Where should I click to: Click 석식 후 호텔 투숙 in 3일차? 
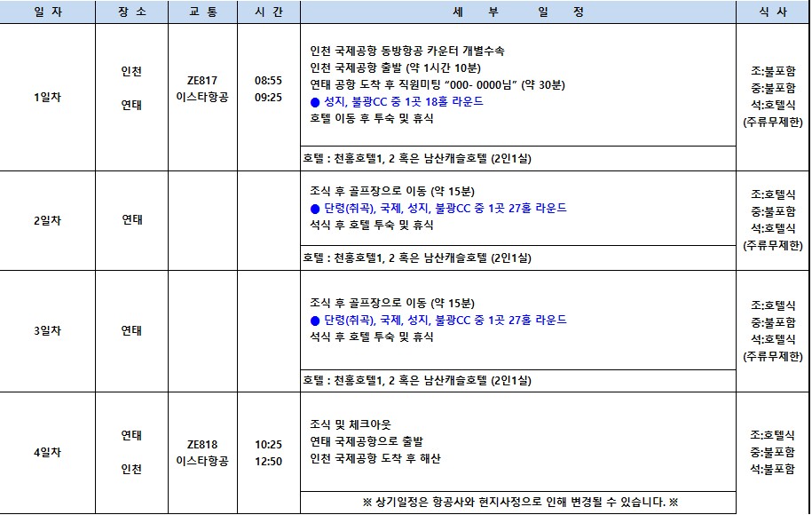(x=372, y=337)
